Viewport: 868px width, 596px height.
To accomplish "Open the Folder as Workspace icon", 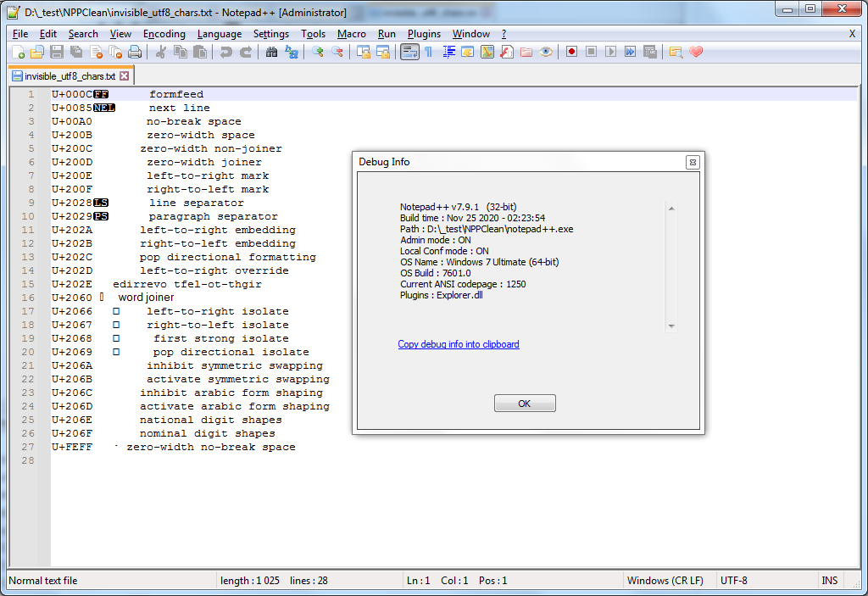I will (526, 52).
